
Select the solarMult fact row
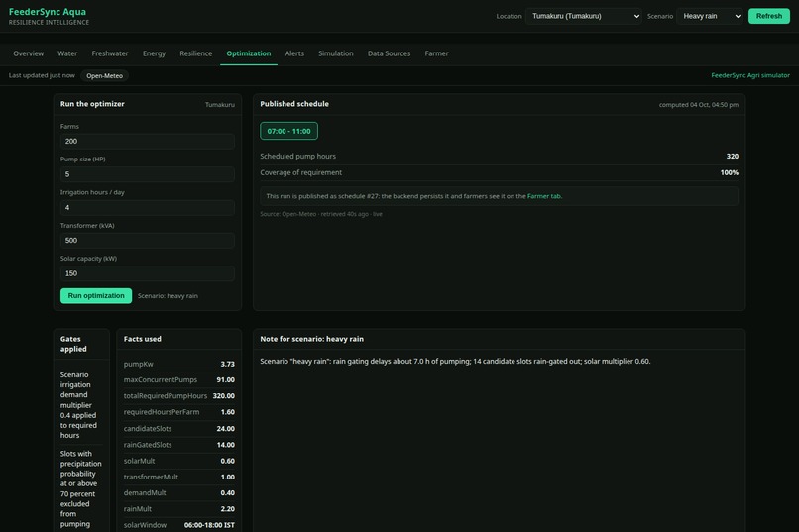[178, 461]
